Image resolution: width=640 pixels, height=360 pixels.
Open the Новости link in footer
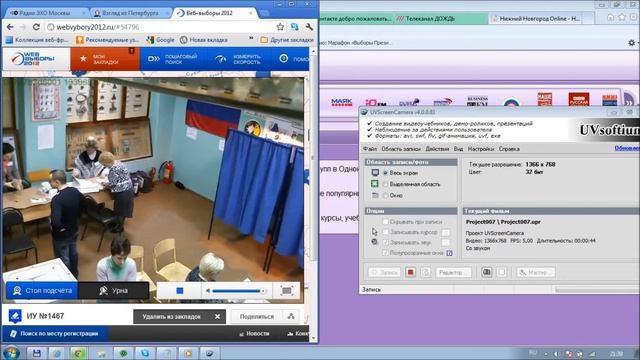[254, 333]
